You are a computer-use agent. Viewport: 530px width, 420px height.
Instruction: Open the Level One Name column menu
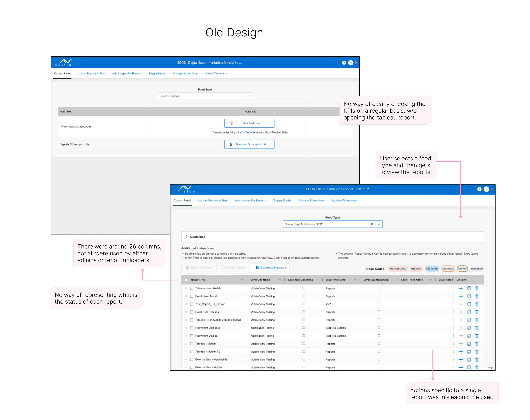pos(280,280)
